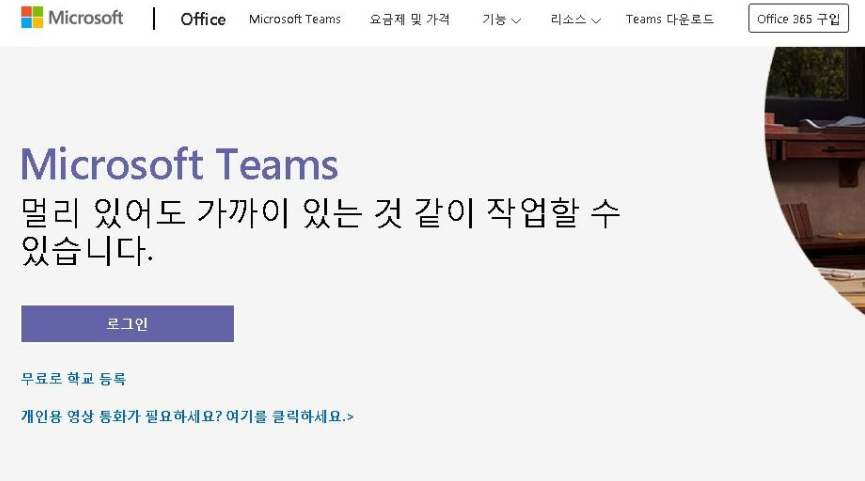Click the 멀리 있어도 가까이 tagline text
Viewport: 865px width, 481px height.
(x=321, y=232)
